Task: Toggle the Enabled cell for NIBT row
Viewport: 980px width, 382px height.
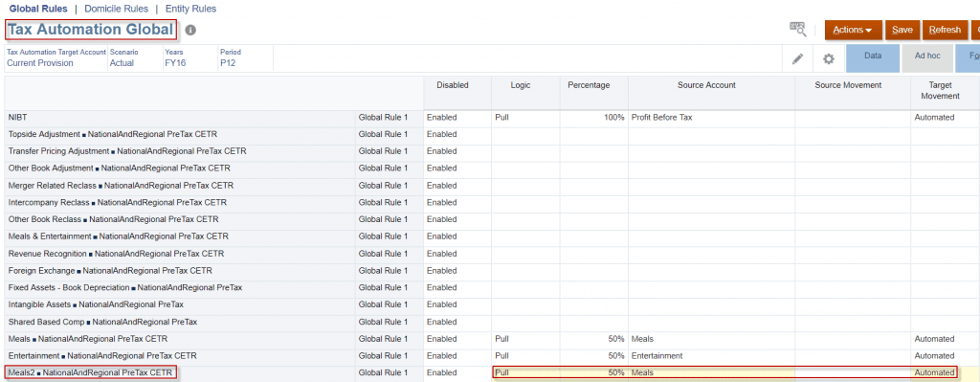Action: coord(457,118)
